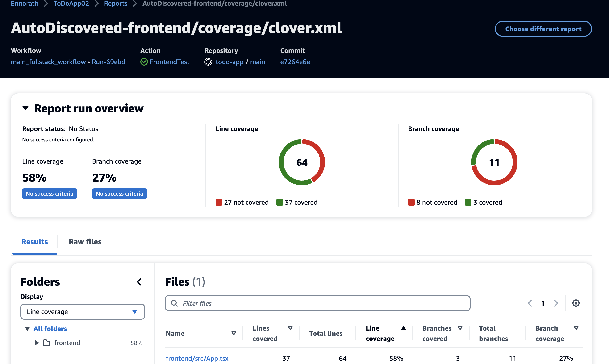Expand the frontend folder tree item

(x=37, y=343)
